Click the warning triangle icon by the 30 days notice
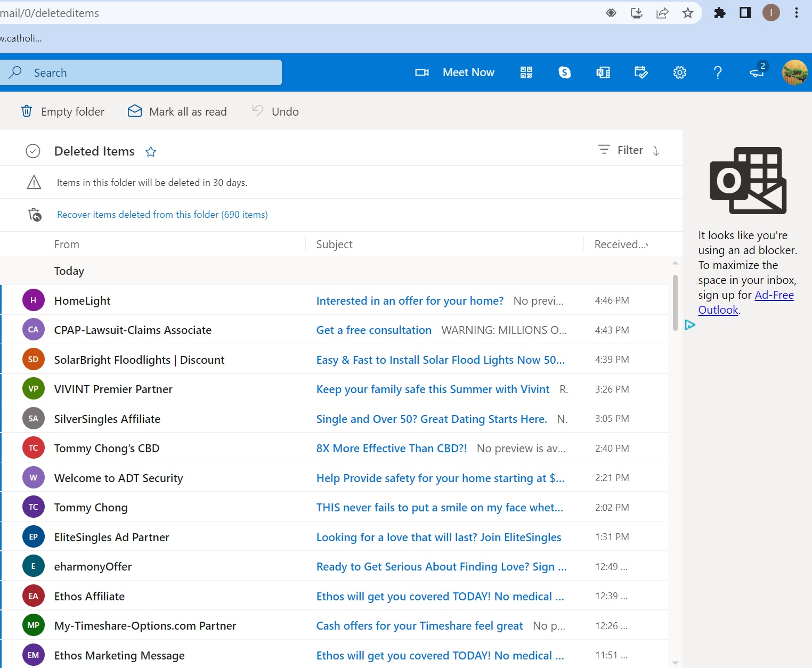Screen dimensions: 812x668 coord(34,183)
